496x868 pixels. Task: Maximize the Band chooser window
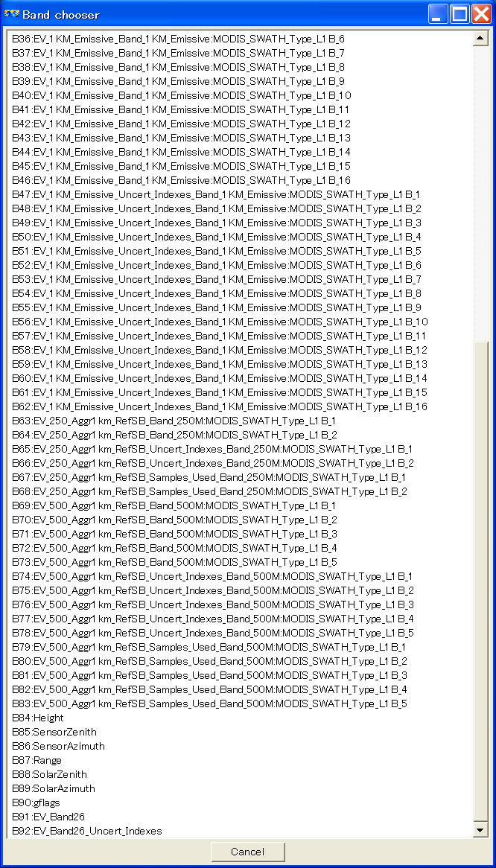tap(460, 14)
